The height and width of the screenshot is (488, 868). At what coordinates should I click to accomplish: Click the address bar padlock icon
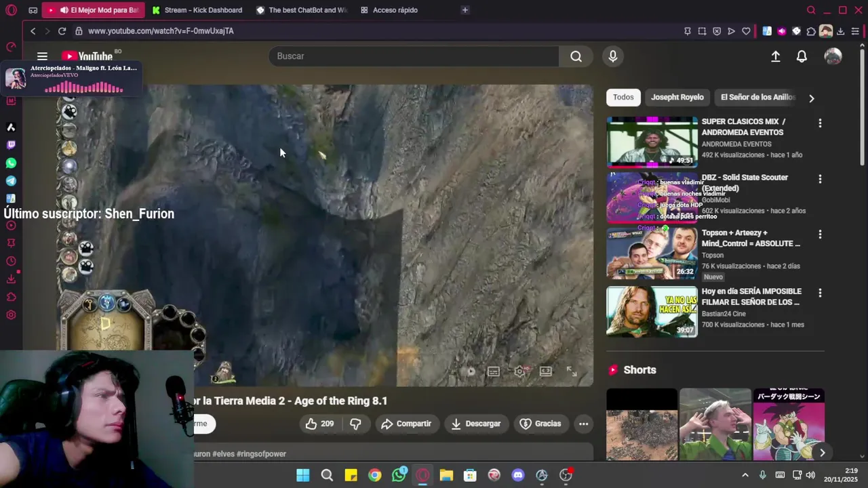click(x=79, y=31)
